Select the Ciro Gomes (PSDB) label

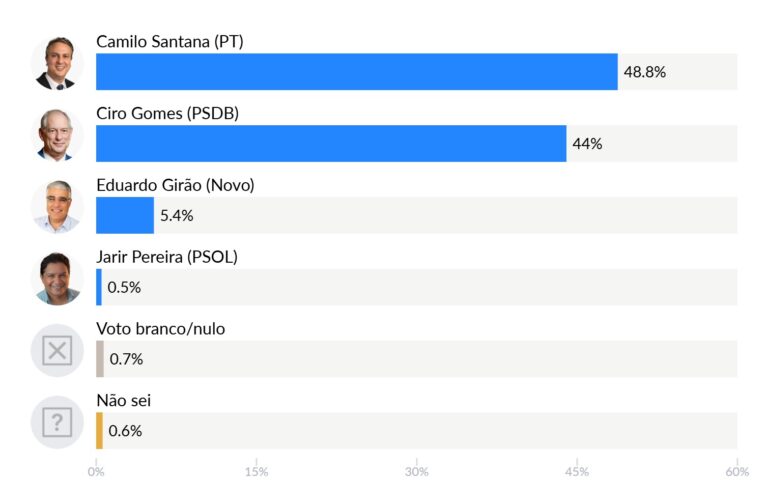[167, 113]
